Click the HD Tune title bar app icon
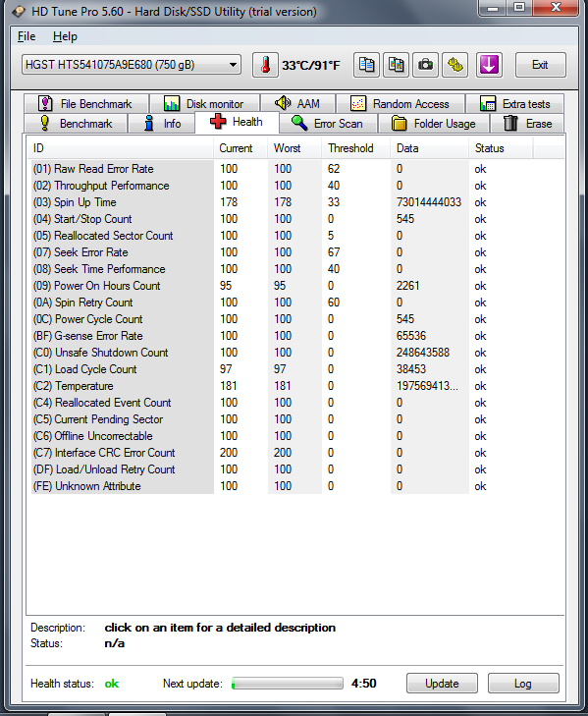The image size is (588, 716). (19, 12)
